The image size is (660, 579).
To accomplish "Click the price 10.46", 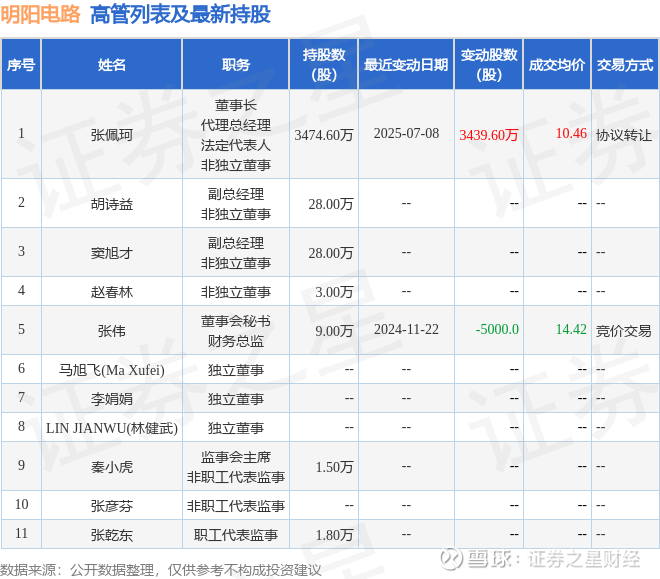I will click(x=571, y=133).
